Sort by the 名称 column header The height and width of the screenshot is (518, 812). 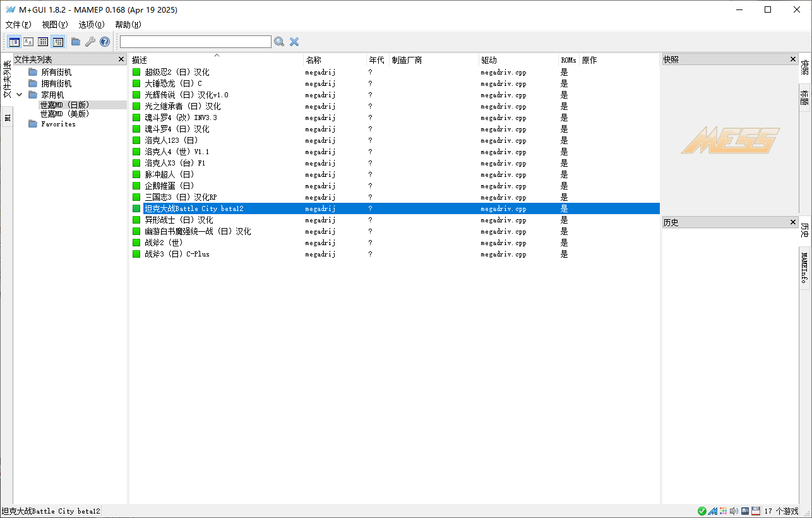pos(335,60)
